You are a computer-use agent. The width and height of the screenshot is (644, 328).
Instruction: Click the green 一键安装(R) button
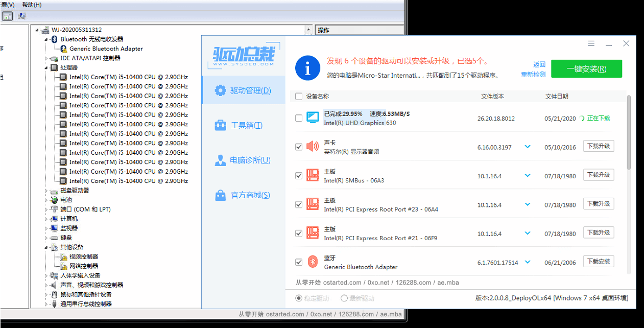click(587, 69)
